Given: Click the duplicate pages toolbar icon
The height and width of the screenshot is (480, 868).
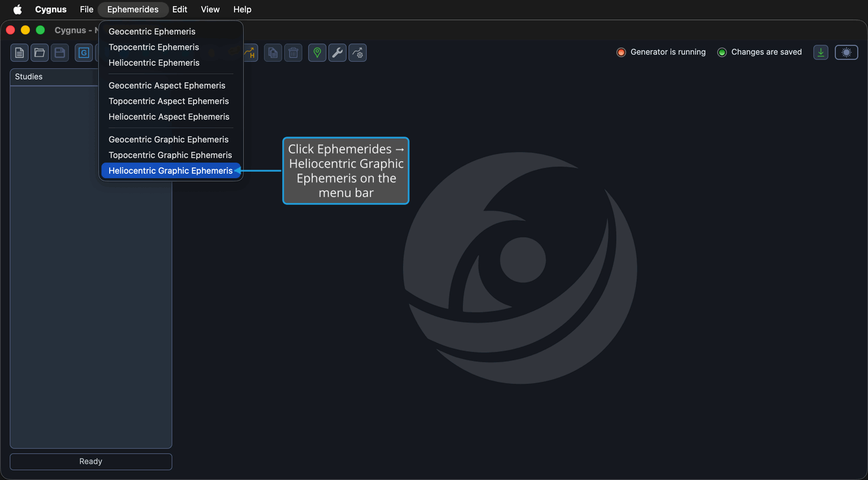Looking at the screenshot, I should (273, 53).
